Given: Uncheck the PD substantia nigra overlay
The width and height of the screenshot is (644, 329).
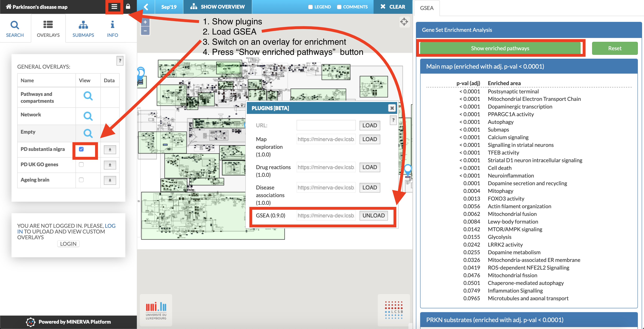Looking at the screenshot, I should coord(81,149).
